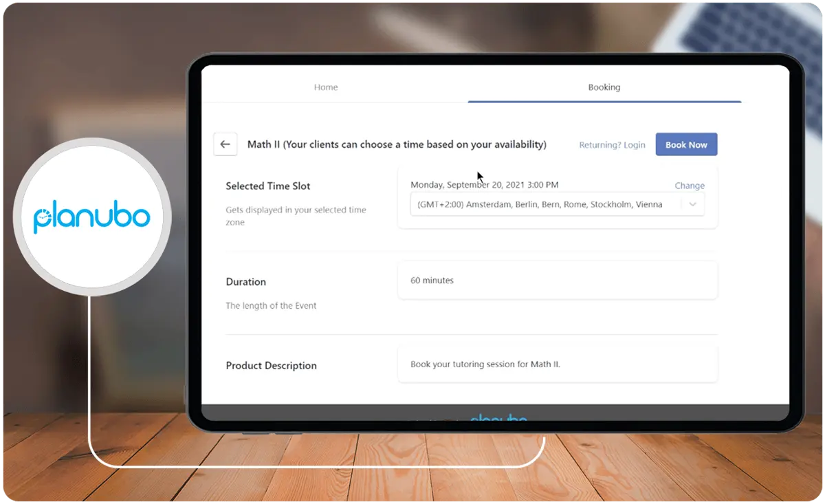Expand the time zone chevron arrow
The height and width of the screenshot is (504, 825).
pos(692,204)
